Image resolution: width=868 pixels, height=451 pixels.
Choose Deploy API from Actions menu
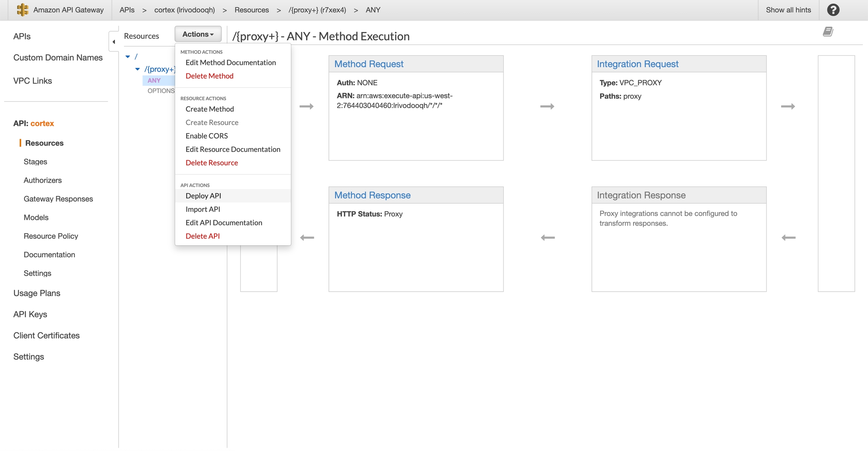coord(203,196)
